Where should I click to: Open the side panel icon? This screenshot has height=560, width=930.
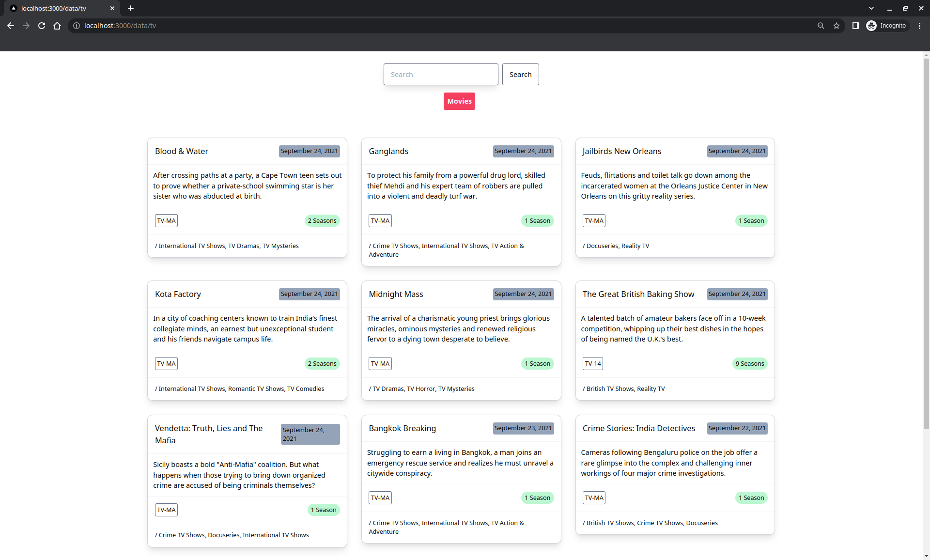click(x=855, y=26)
